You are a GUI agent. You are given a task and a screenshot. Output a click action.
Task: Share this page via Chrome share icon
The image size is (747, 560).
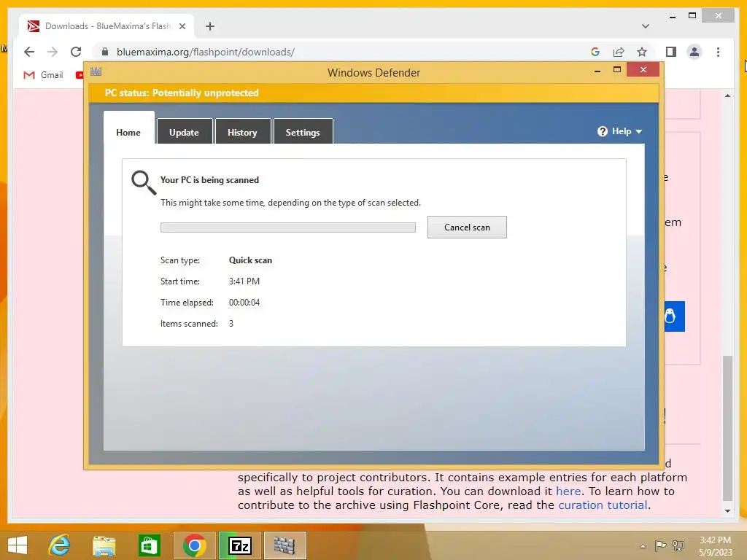coord(619,52)
